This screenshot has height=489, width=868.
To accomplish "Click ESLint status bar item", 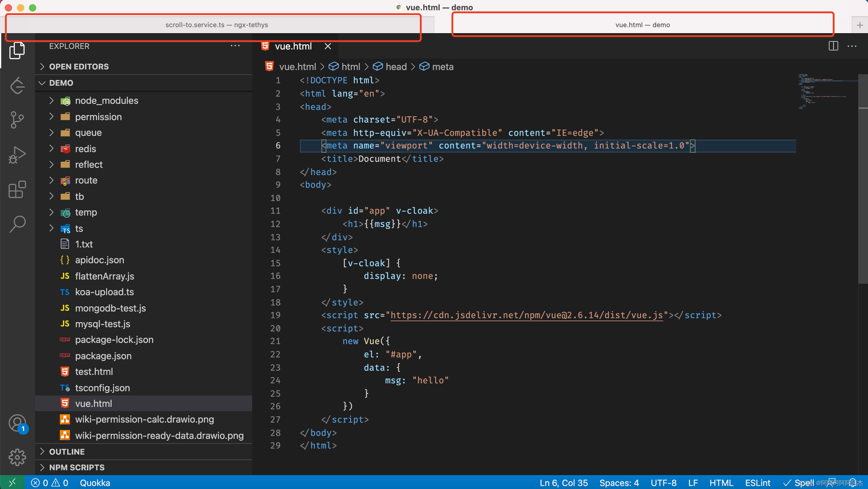I will click(758, 483).
